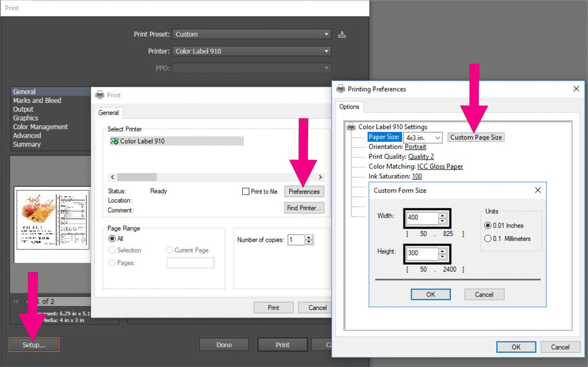The height and width of the screenshot is (367, 588).
Task: Switch to General tab in Windows Print dialog
Action: (108, 113)
